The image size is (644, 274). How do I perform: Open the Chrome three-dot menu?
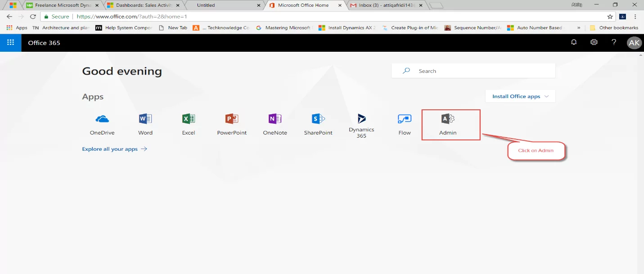pyautogui.click(x=635, y=17)
